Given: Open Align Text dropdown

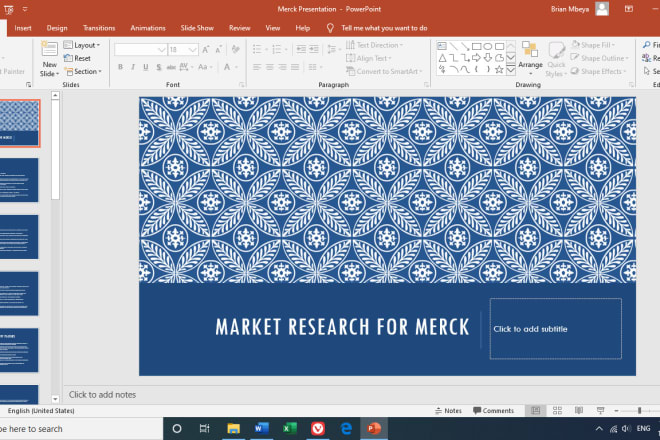Looking at the screenshot, I should (x=368, y=58).
